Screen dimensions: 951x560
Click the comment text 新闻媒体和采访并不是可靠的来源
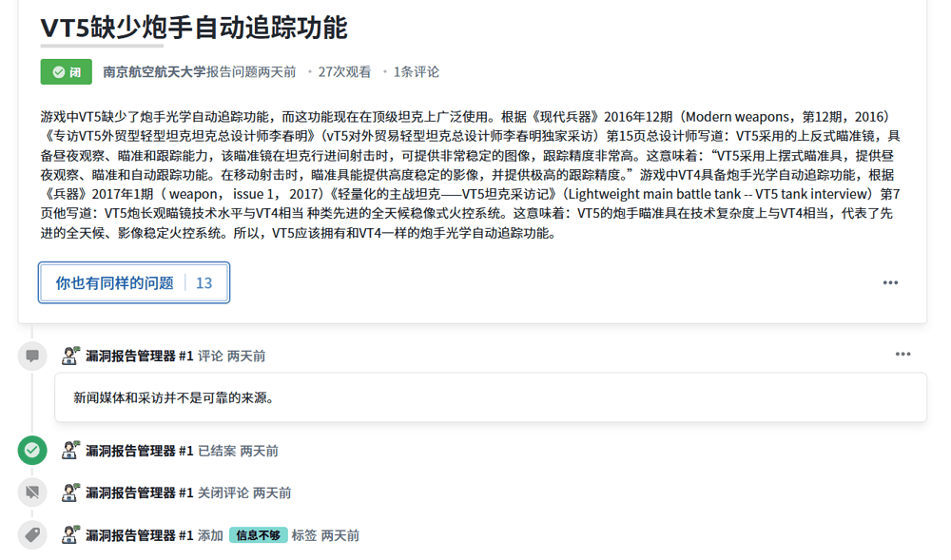(x=174, y=397)
